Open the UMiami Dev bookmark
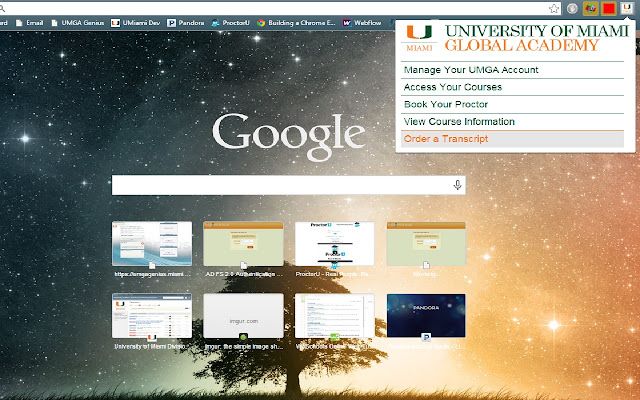640x400 pixels. tap(136, 23)
